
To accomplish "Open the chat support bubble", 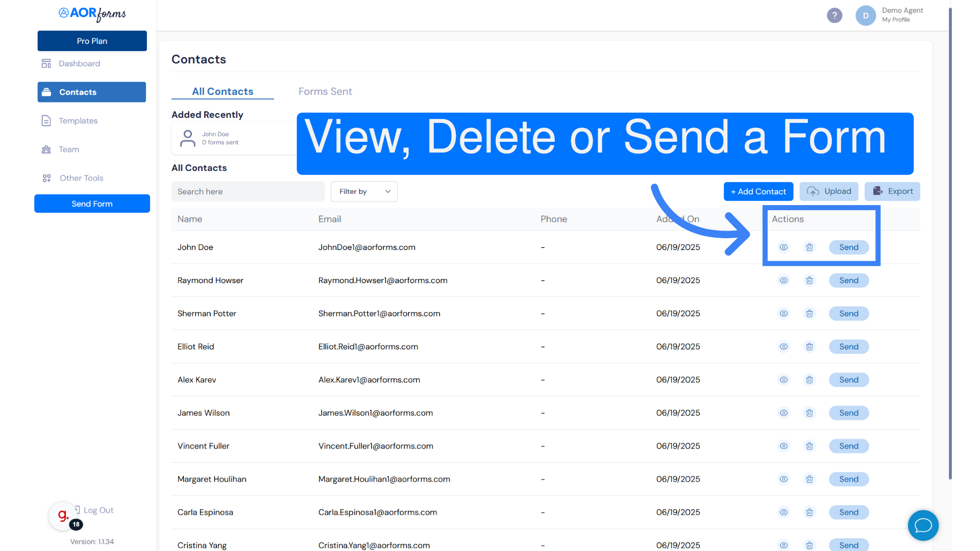I will (x=923, y=525).
